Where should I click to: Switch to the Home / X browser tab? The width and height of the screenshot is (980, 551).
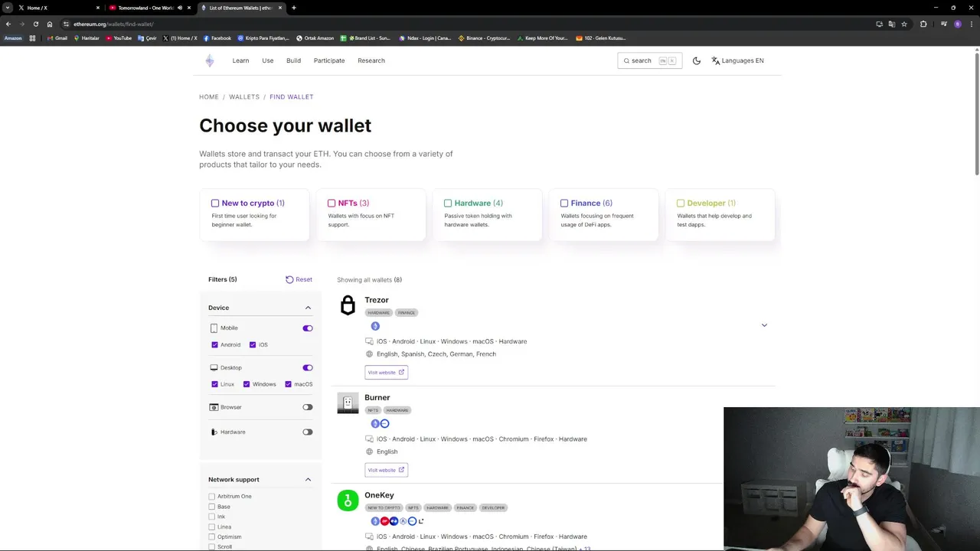point(58,8)
